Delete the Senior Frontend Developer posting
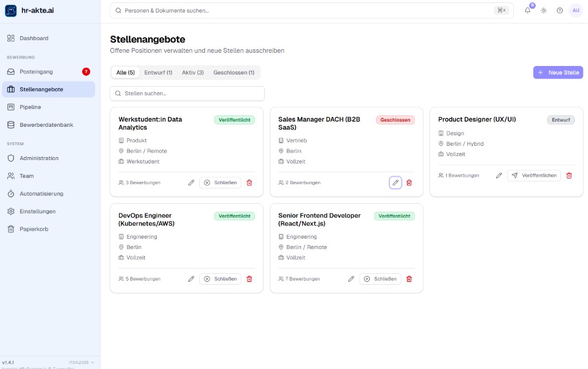This screenshot has height=369, width=588. pyautogui.click(x=409, y=279)
